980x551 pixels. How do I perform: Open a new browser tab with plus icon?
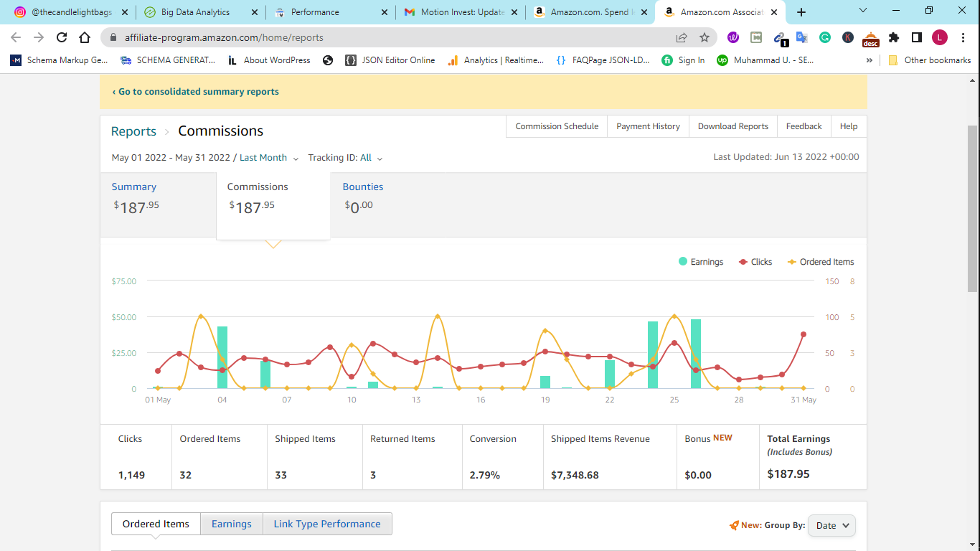tap(801, 12)
